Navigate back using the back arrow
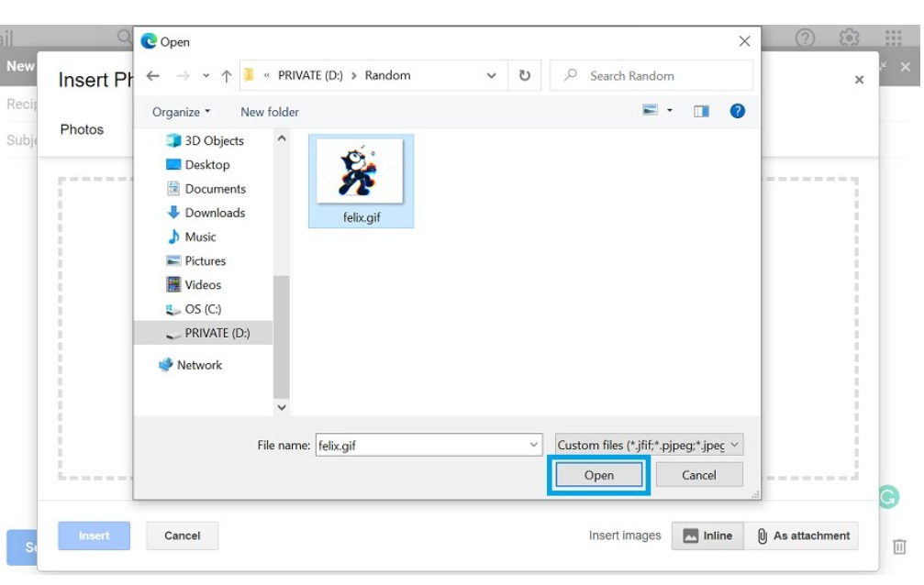 pyautogui.click(x=153, y=75)
